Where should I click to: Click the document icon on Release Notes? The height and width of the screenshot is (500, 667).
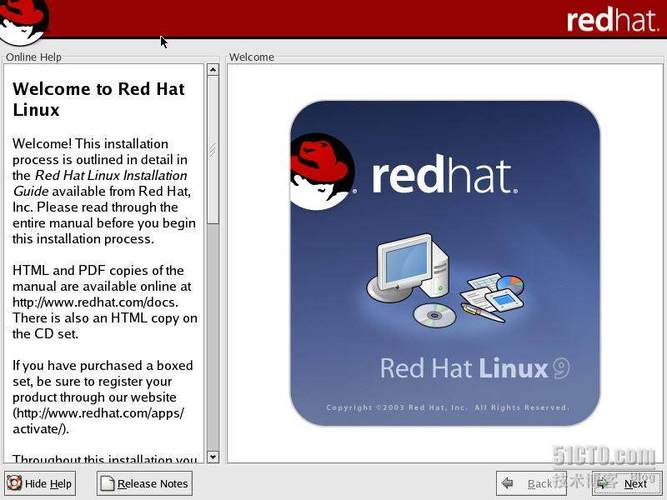coord(107,483)
